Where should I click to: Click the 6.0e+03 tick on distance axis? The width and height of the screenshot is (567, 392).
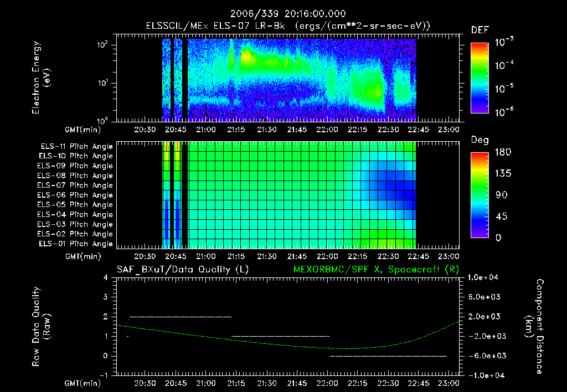click(484, 297)
